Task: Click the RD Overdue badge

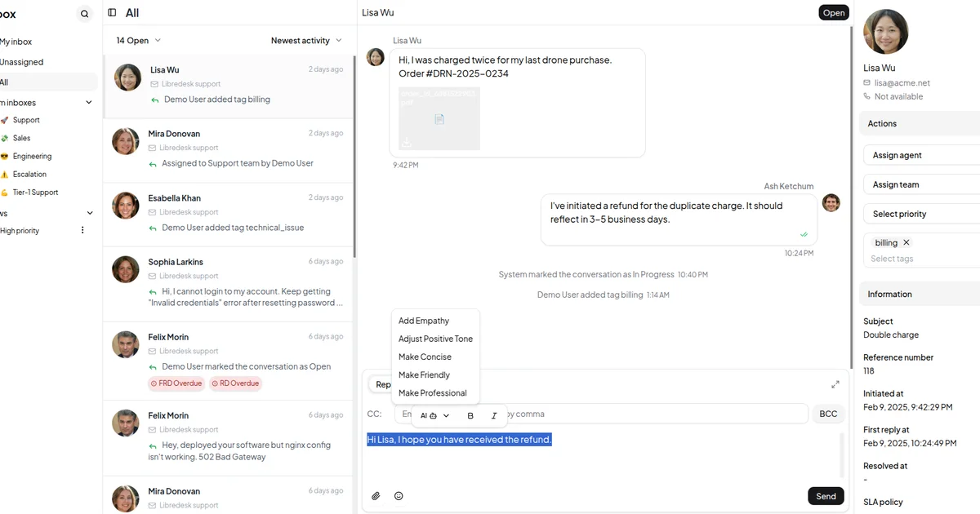Action: [x=235, y=383]
